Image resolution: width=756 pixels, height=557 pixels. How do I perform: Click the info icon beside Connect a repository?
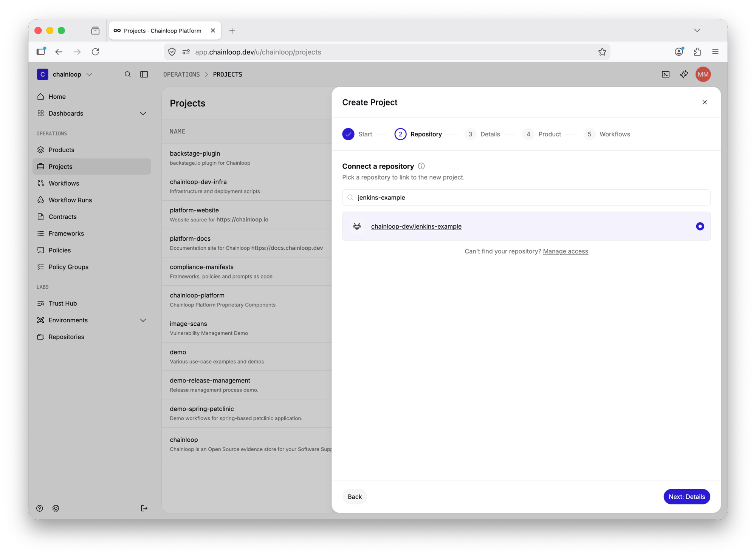pos(421,166)
